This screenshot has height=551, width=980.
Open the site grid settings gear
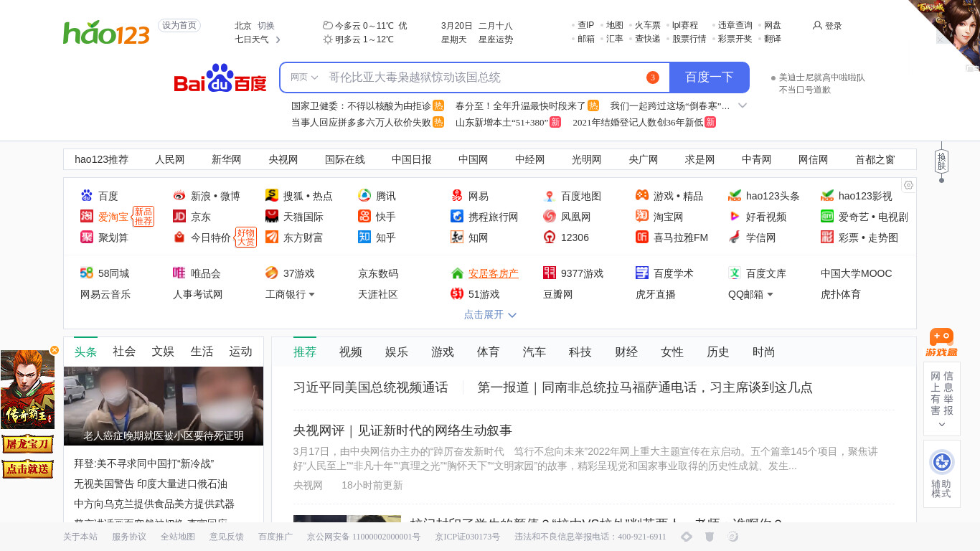click(908, 185)
